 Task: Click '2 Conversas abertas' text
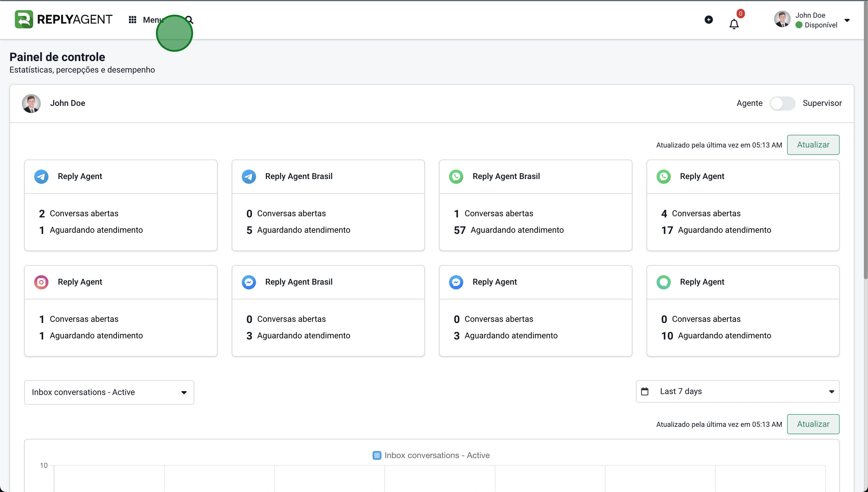(x=79, y=214)
